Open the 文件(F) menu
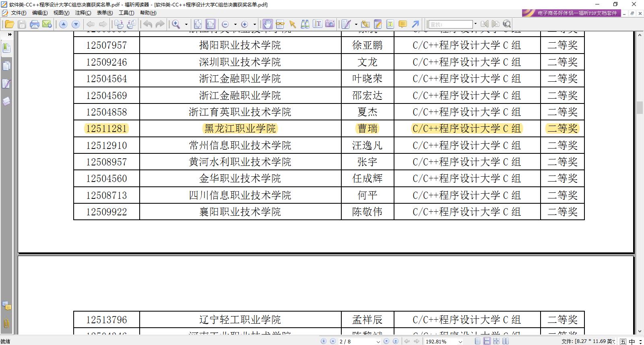Viewport: 644px width, 345px height. pyautogui.click(x=19, y=13)
